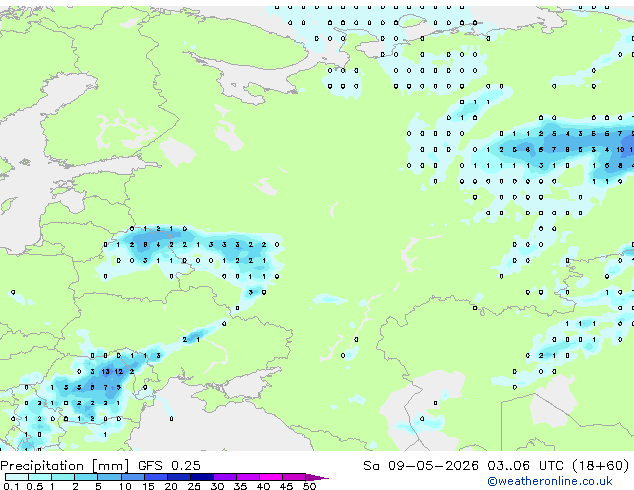Open the weatheronline.co.uk copyright link

pyautogui.click(x=550, y=481)
